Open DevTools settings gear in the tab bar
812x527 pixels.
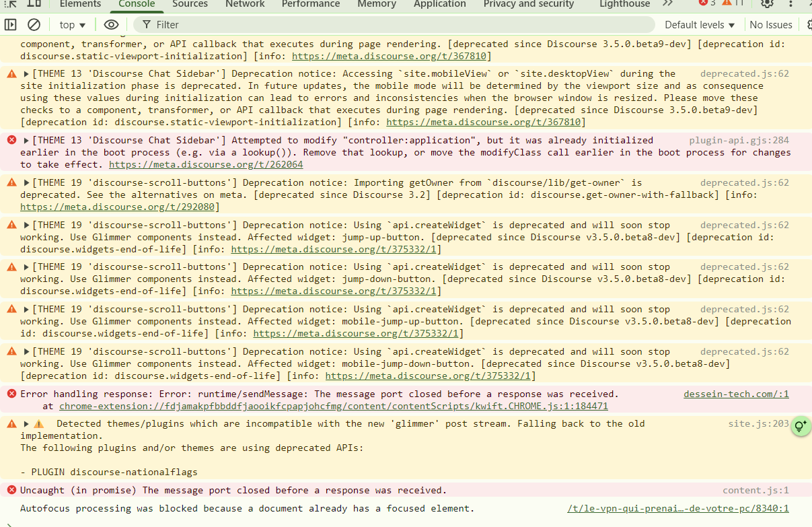pos(767,3)
